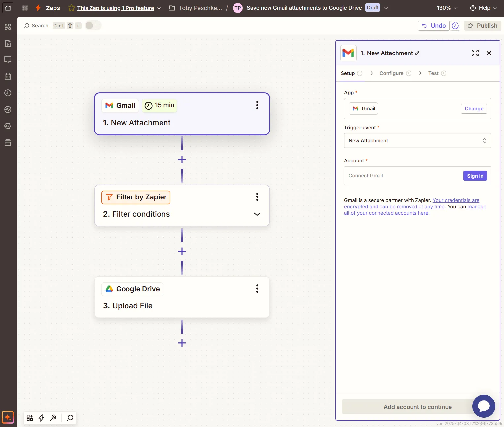Click the magnifier icon in bottom toolbar
This screenshot has height=427, width=504.
(70, 418)
